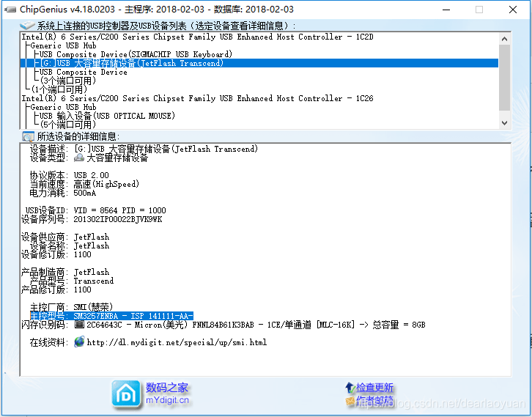The image size is (532, 417).
Task: Click the mass storage device type icon
Action: coord(79,158)
